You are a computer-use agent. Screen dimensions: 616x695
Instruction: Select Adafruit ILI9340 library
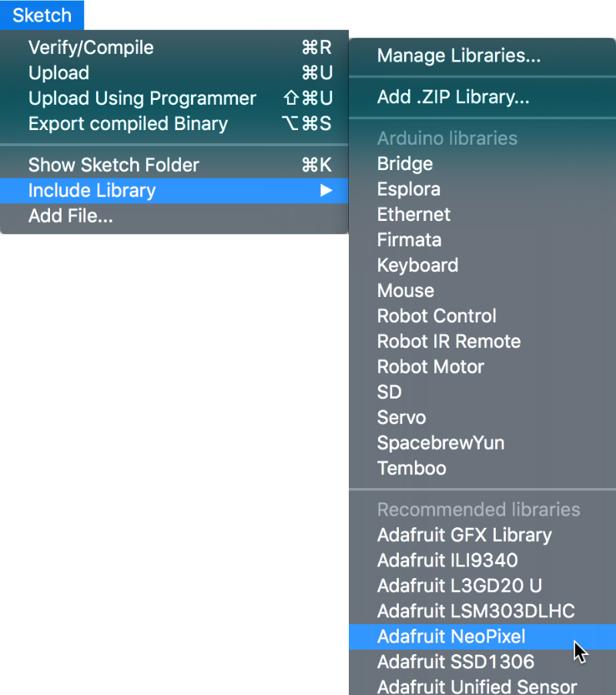click(x=483, y=560)
